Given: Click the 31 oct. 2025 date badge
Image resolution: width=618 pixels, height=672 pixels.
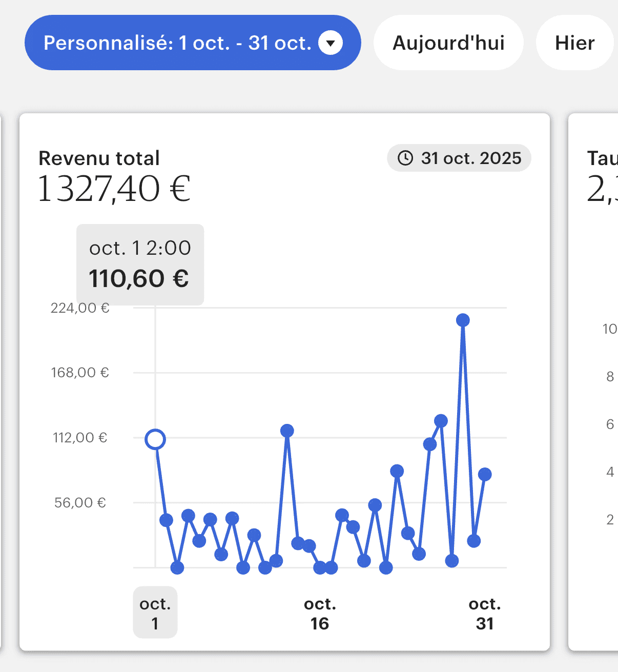Looking at the screenshot, I should pos(459,158).
